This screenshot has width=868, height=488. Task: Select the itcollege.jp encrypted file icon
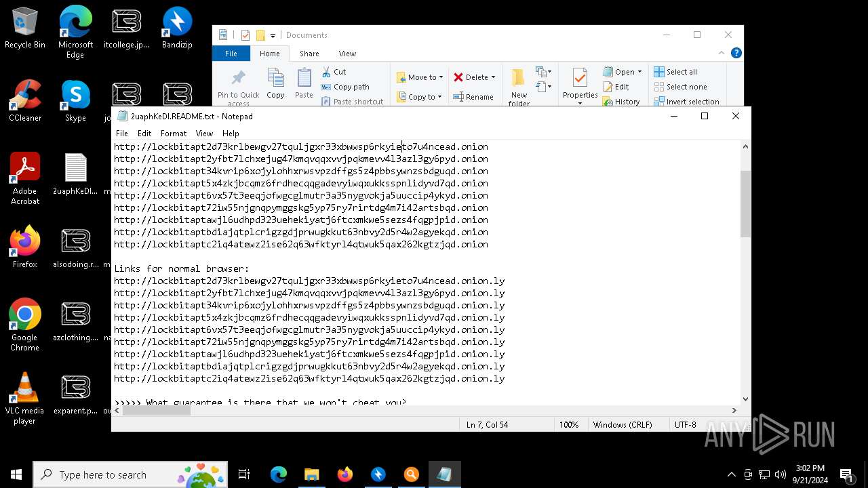tap(126, 28)
